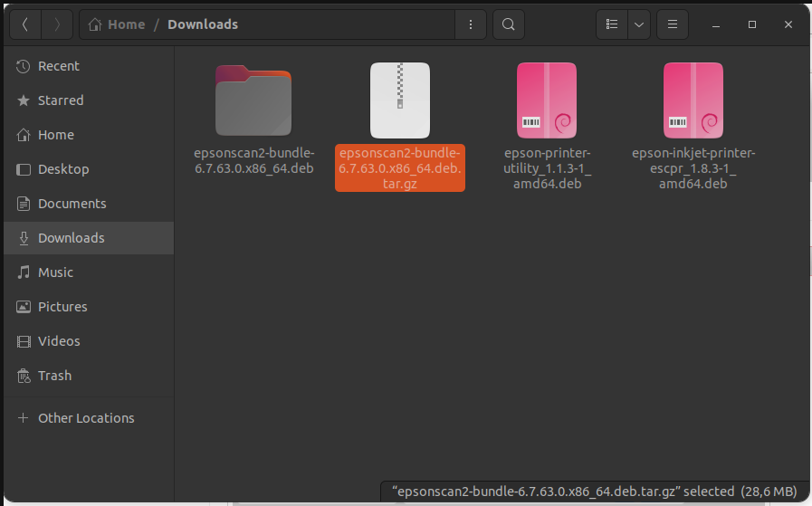Click the Recent clock icon
The width and height of the screenshot is (812, 506).
(23, 66)
